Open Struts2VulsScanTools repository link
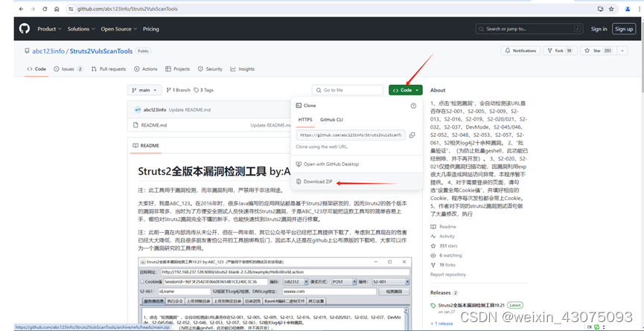644x331 pixels. click(x=101, y=51)
